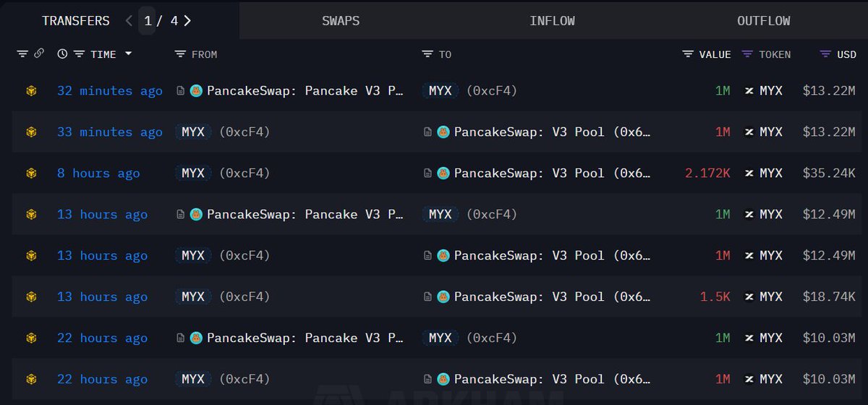
Task: Click MYX sender tag in $18.74K row
Action: tap(193, 297)
